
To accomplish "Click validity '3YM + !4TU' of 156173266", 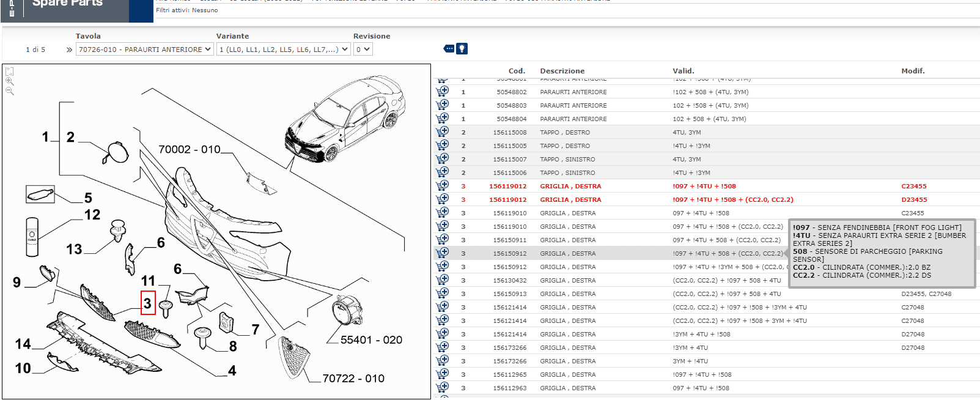I will (x=690, y=361).
